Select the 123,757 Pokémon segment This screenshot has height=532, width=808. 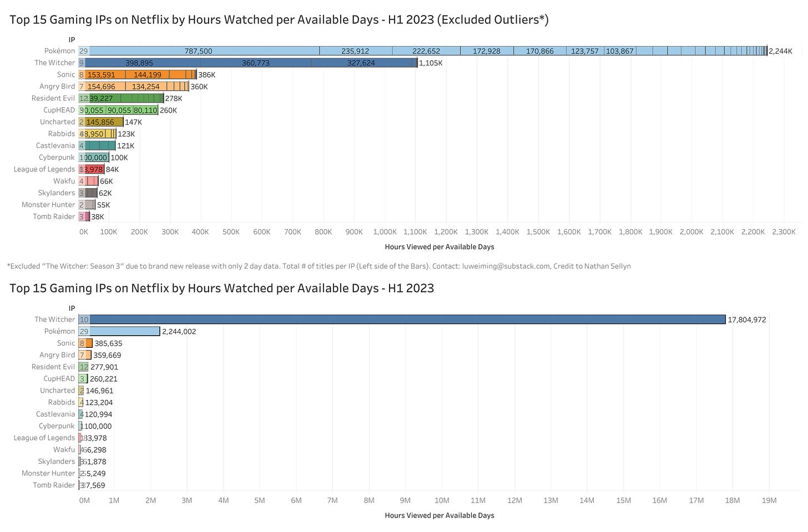pyautogui.click(x=585, y=51)
